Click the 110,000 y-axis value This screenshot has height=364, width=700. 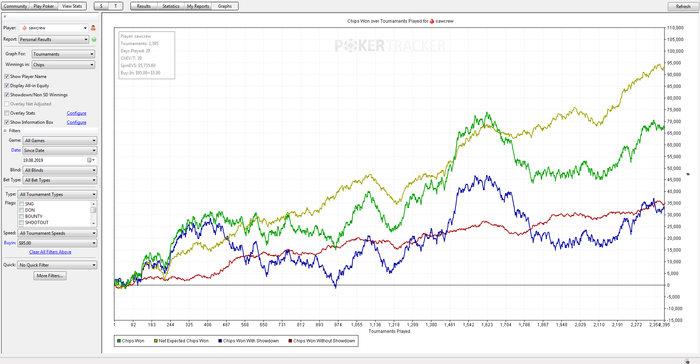pyautogui.click(x=675, y=28)
